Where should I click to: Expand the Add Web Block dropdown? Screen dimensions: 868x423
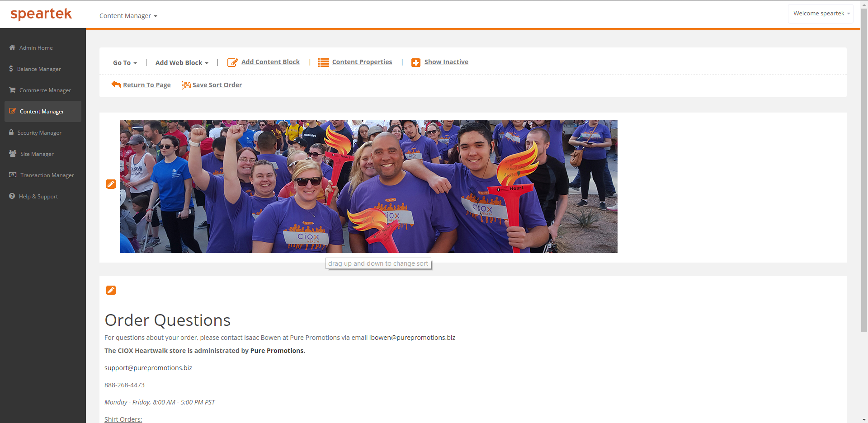182,63
